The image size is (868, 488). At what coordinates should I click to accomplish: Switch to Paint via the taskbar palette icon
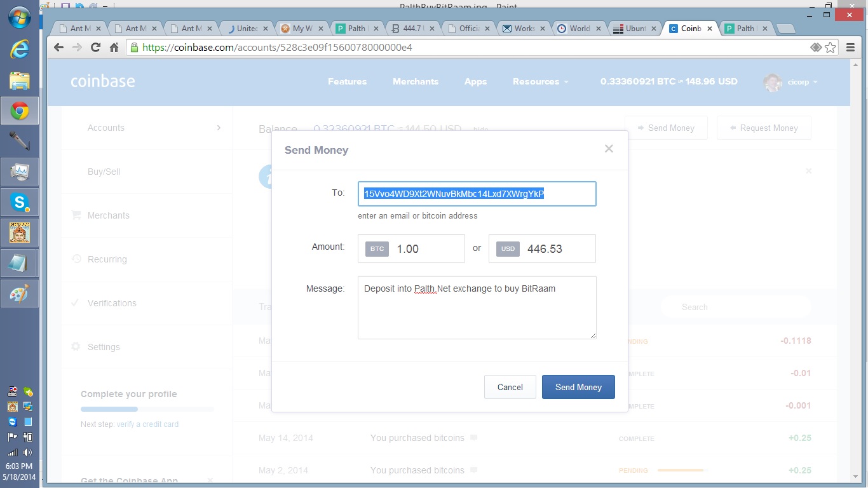click(x=20, y=294)
